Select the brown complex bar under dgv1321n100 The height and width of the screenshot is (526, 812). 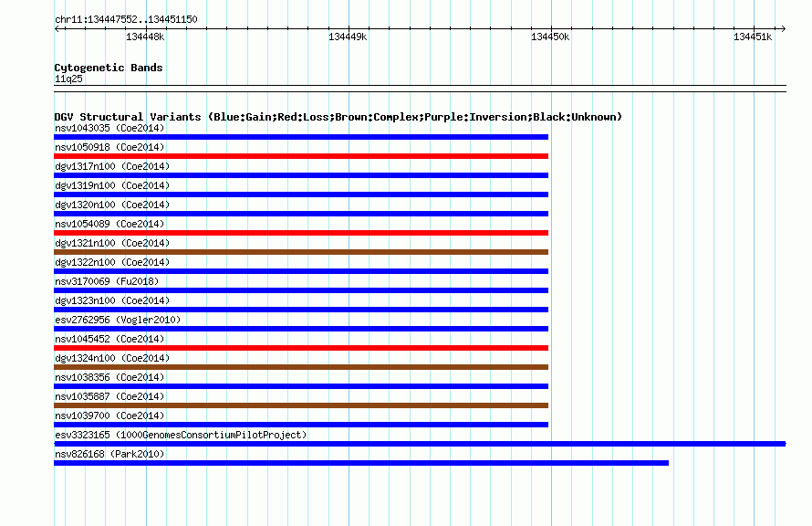coord(301,252)
